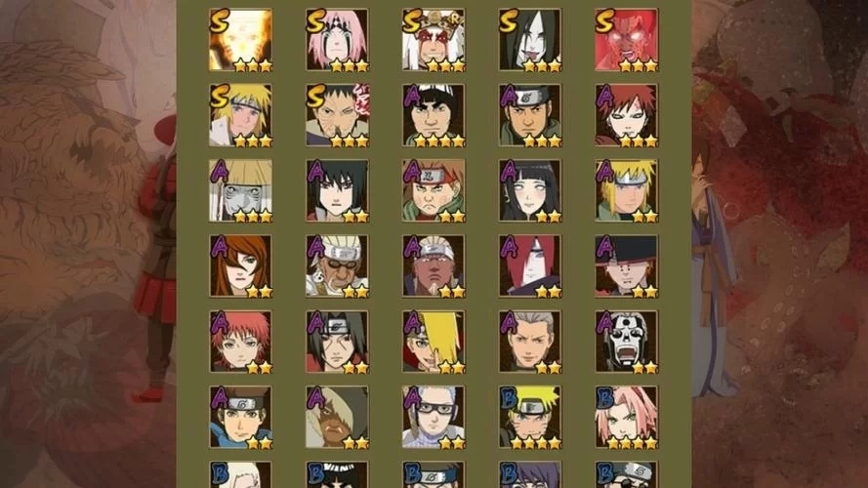Click the A-rank Might Guy with bowl haircut
The height and width of the screenshot is (488, 868).
click(434, 115)
